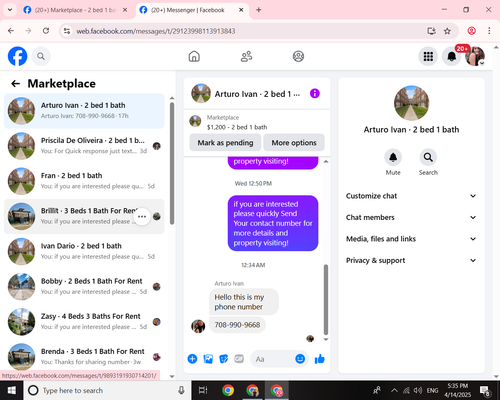500x400 pixels.
Task: Open Chrome three-dot menu
Action: pyautogui.click(x=489, y=31)
